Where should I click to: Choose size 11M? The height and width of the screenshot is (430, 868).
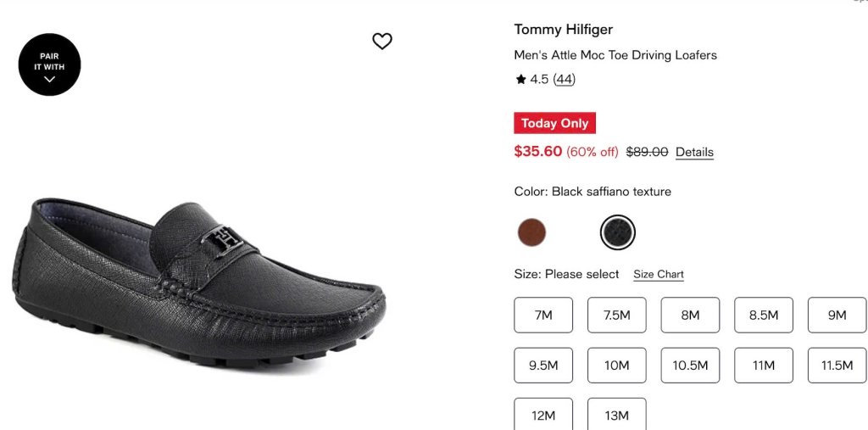(764, 366)
